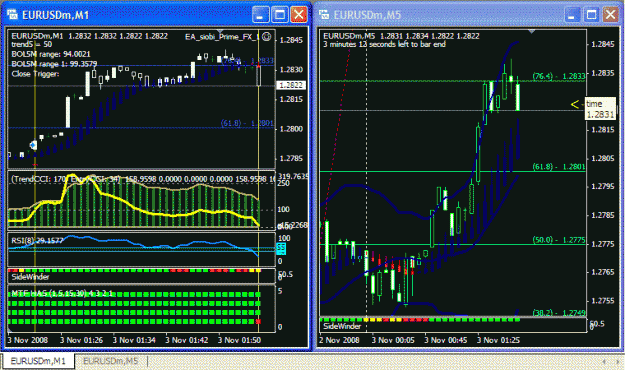Click the 'Close Trigger:' label

tap(35, 74)
